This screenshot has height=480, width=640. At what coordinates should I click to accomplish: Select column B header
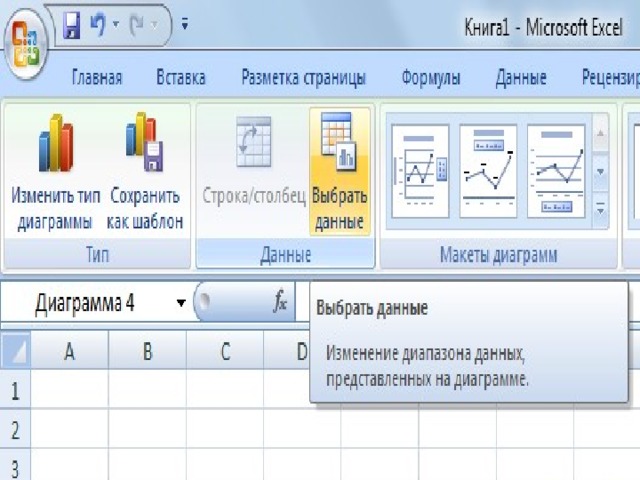pos(147,351)
